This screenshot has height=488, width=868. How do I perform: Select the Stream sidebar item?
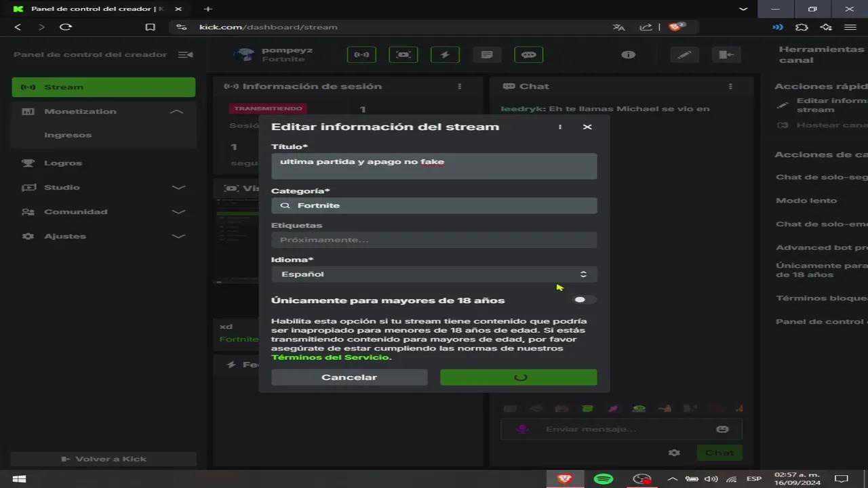103,87
